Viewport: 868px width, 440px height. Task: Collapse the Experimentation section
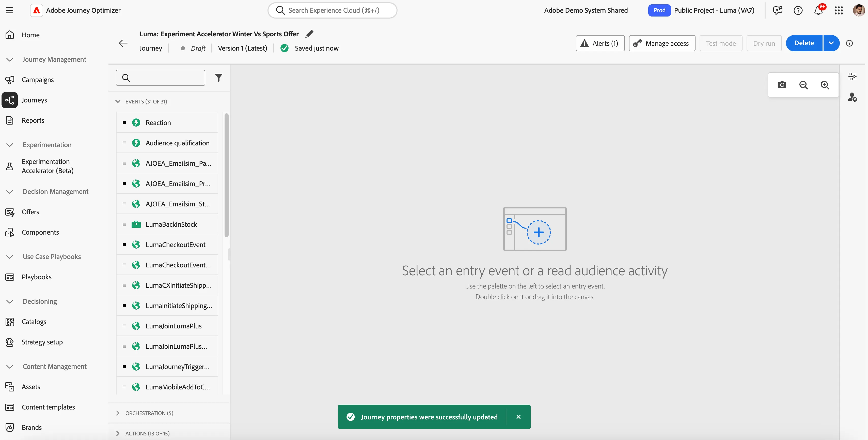tap(10, 145)
